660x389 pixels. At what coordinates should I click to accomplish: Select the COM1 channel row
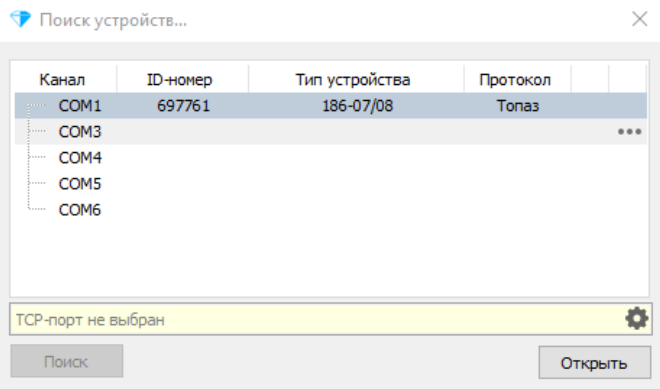[330, 106]
